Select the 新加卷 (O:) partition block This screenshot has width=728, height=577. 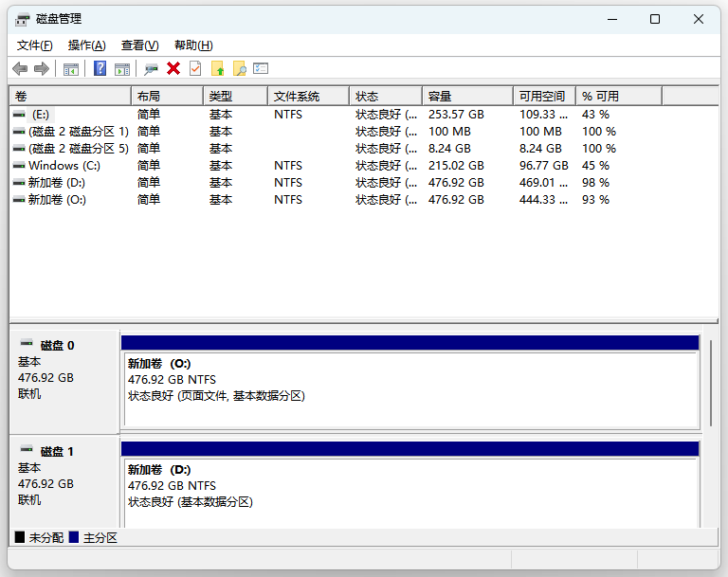[410, 389]
